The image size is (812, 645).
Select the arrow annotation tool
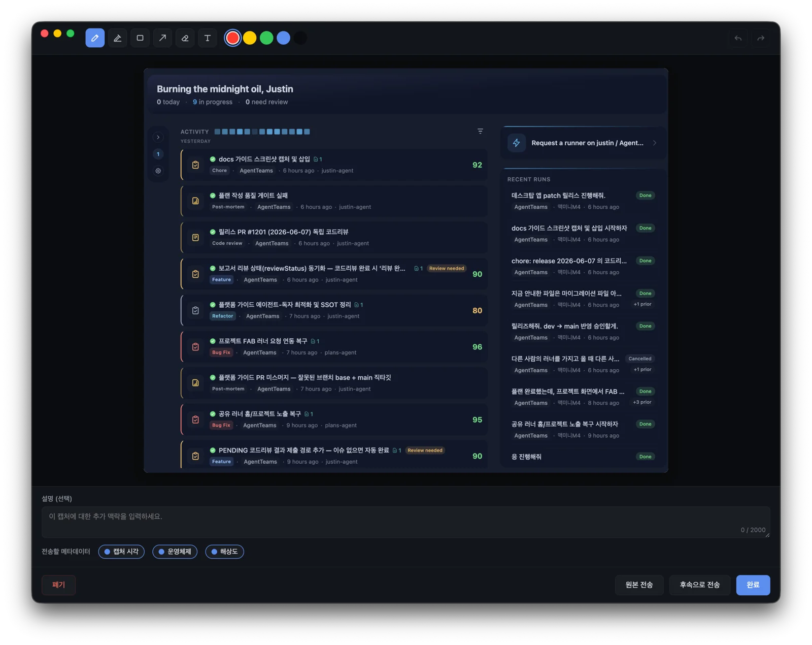pos(162,38)
